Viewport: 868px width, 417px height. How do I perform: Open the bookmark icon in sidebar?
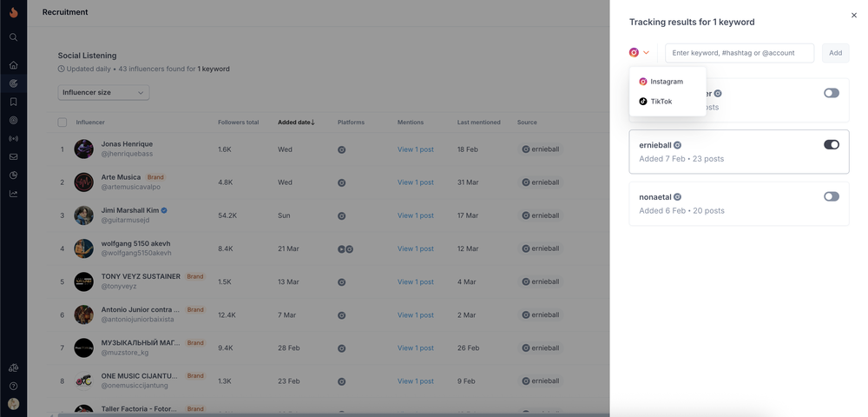[x=13, y=102]
